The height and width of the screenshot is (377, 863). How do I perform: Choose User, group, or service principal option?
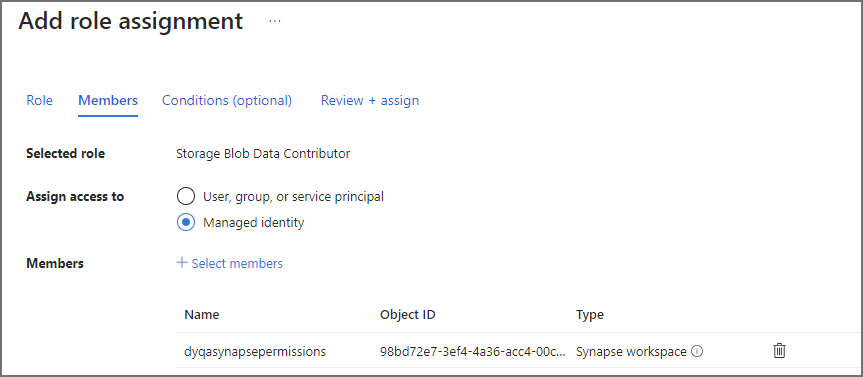186,196
